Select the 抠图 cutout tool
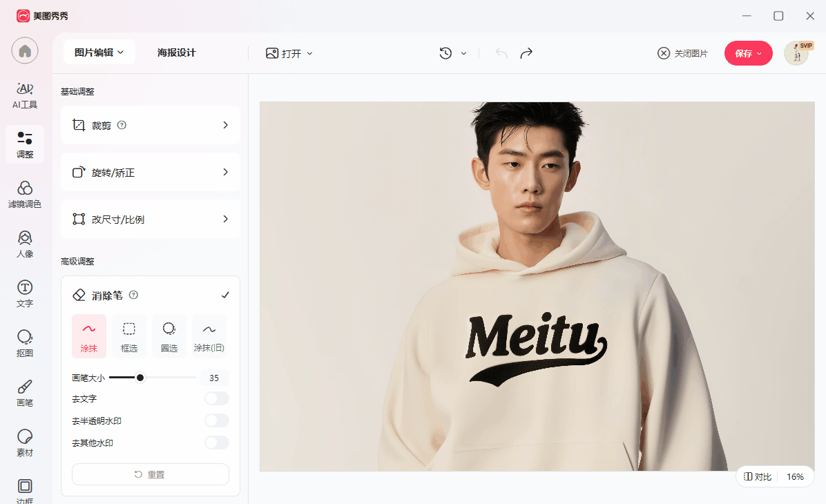826x504 pixels. 25,344
